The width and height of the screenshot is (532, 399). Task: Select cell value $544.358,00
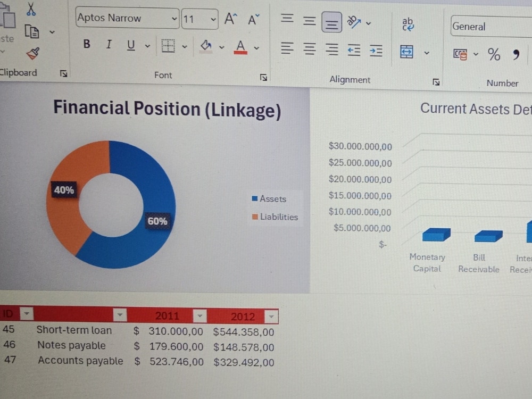pos(244,332)
